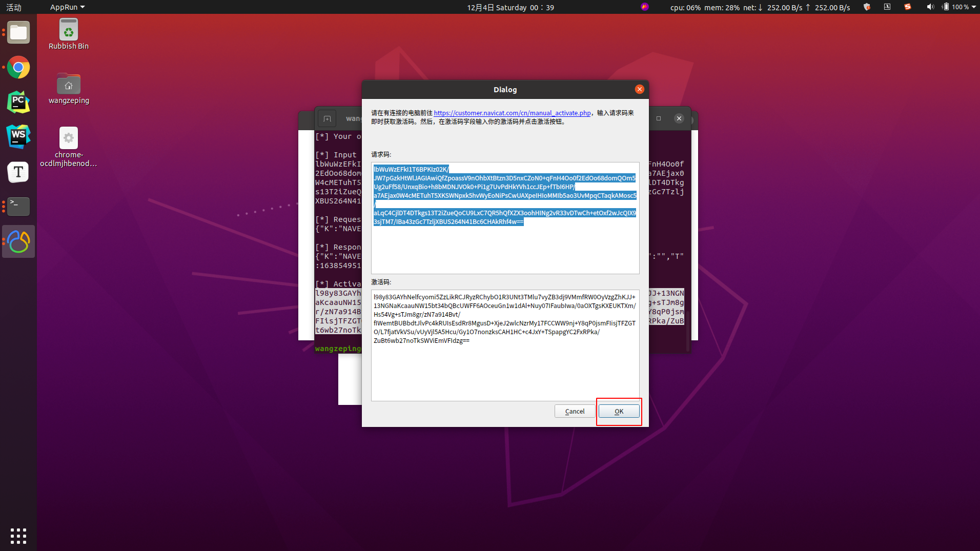Open the clock and calendar panel

pos(510,7)
